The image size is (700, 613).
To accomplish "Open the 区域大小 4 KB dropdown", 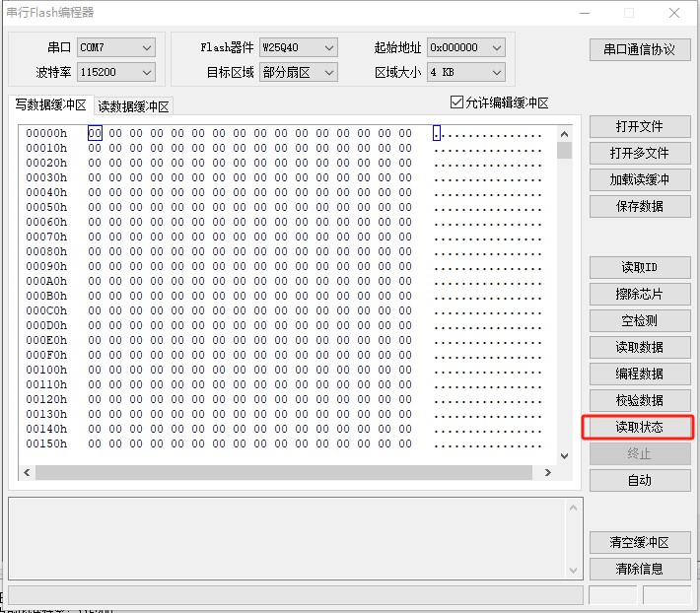I will [x=466, y=72].
